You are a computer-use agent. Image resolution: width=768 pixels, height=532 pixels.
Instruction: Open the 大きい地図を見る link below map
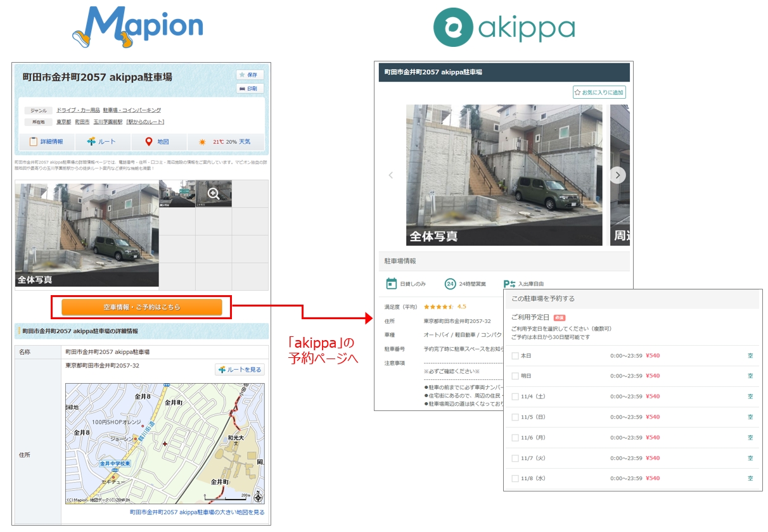[197, 512]
